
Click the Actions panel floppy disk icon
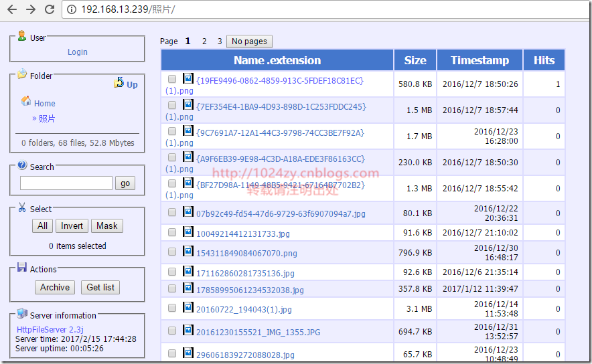pyautogui.click(x=22, y=268)
